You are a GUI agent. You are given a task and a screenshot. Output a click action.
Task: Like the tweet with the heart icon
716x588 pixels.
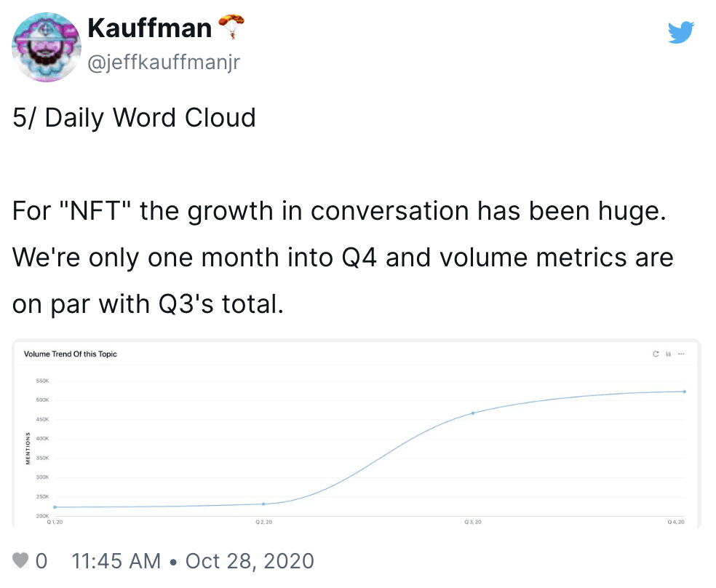pos(20,560)
